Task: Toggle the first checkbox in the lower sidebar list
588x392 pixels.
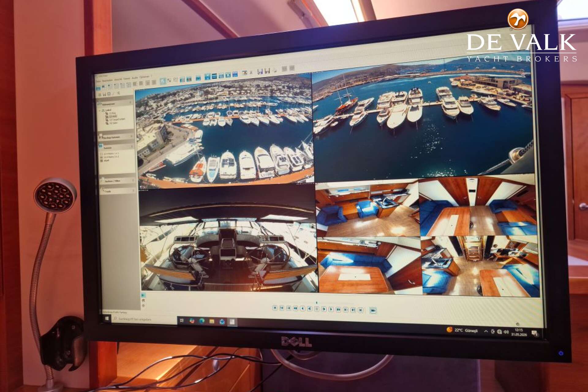Action: pos(101,154)
